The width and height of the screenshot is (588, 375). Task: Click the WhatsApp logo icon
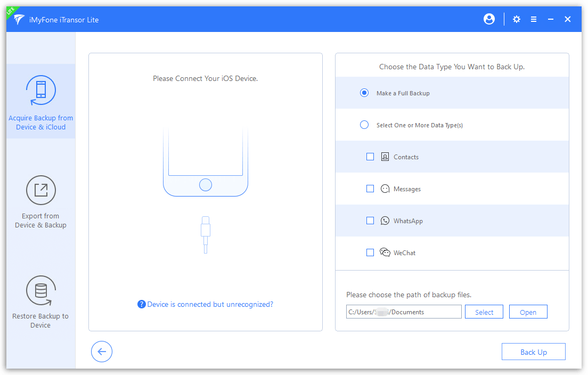[x=385, y=221]
